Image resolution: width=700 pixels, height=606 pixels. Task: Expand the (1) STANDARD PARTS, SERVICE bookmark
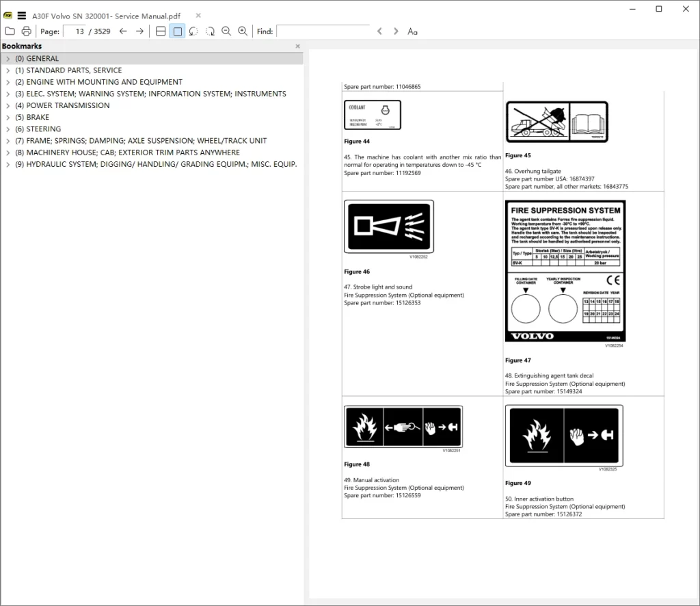click(8, 70)
